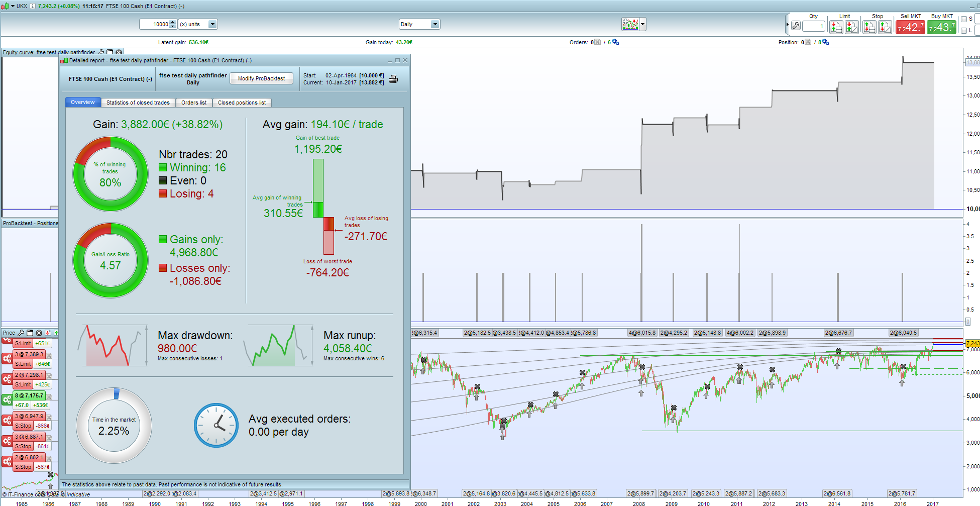Select the 8 @ 7,175.7 position label
This screenshot has width=980, height=506.
pos(29,396)
